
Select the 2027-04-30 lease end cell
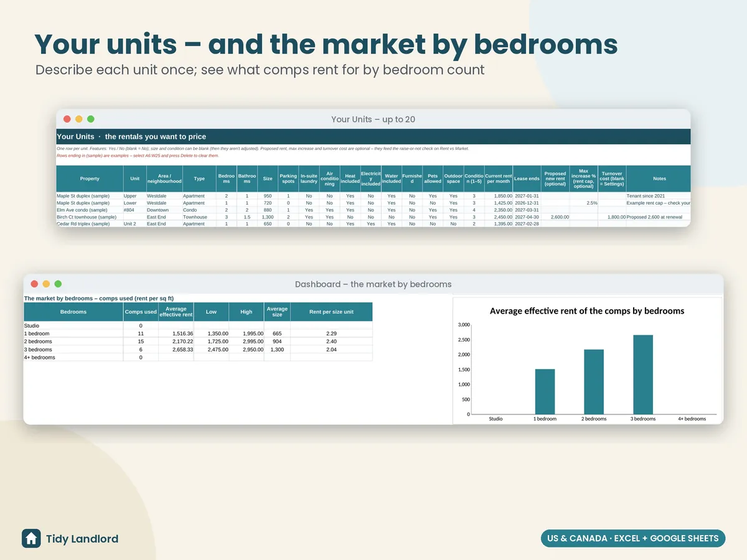(527, 217)
